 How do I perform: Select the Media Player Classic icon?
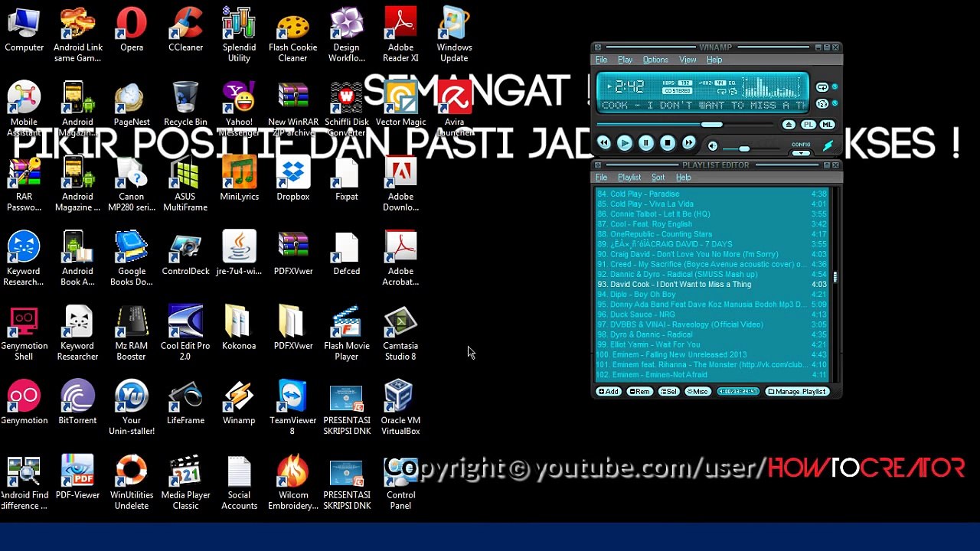[x=185, y=482]
